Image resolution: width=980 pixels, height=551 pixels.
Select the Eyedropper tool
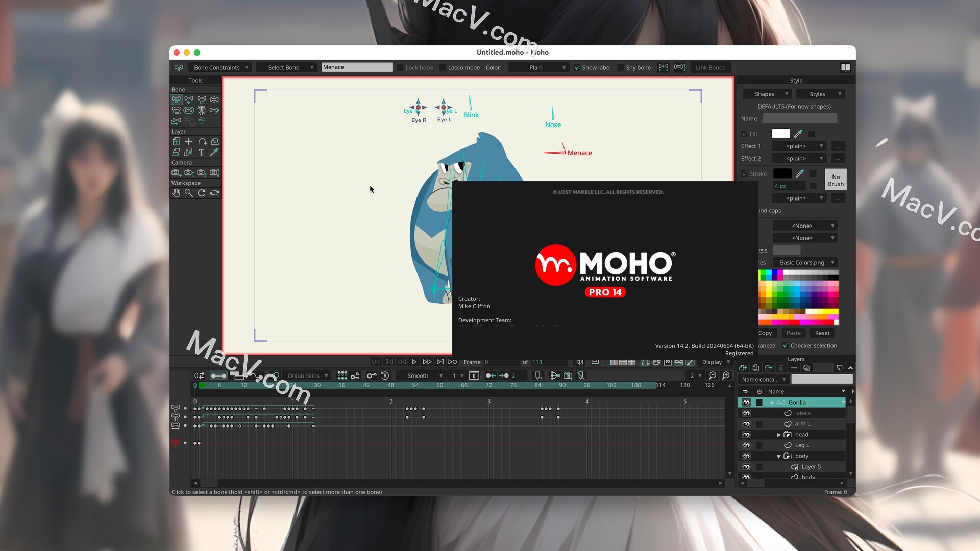pyautogui.click(x=214, y=152)
